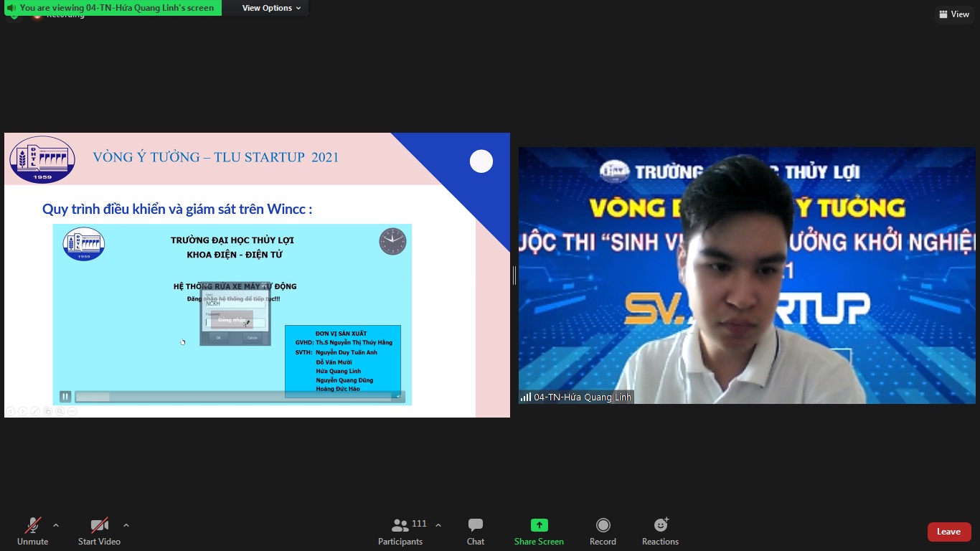Screen dimensions: 980x551
Task: Click the video volume speaker icon
Action: pos(397,397)
